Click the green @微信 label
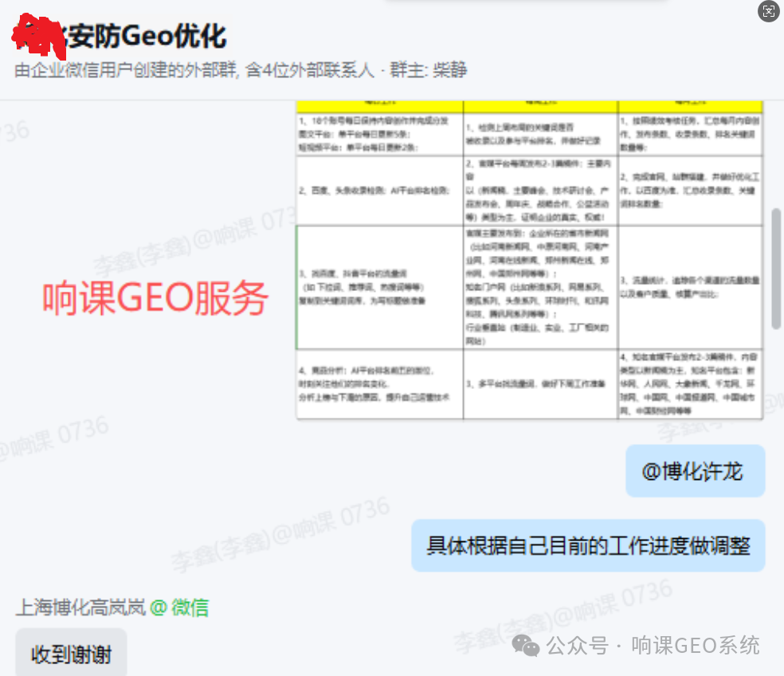 click(x=179, y=607)
